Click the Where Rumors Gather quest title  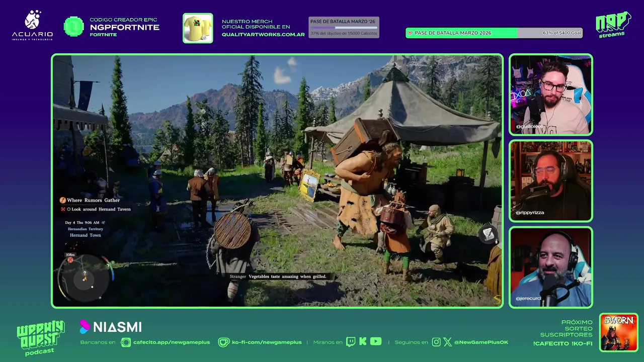tap(94, 200)
